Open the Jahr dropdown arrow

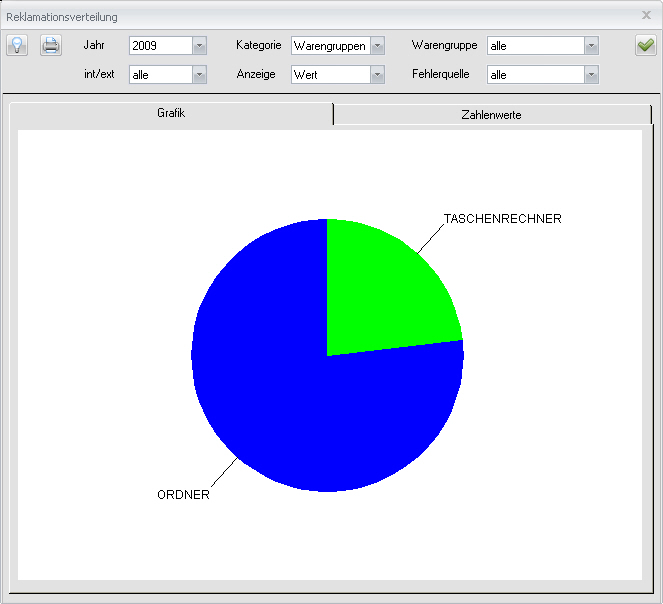(199, 45)
